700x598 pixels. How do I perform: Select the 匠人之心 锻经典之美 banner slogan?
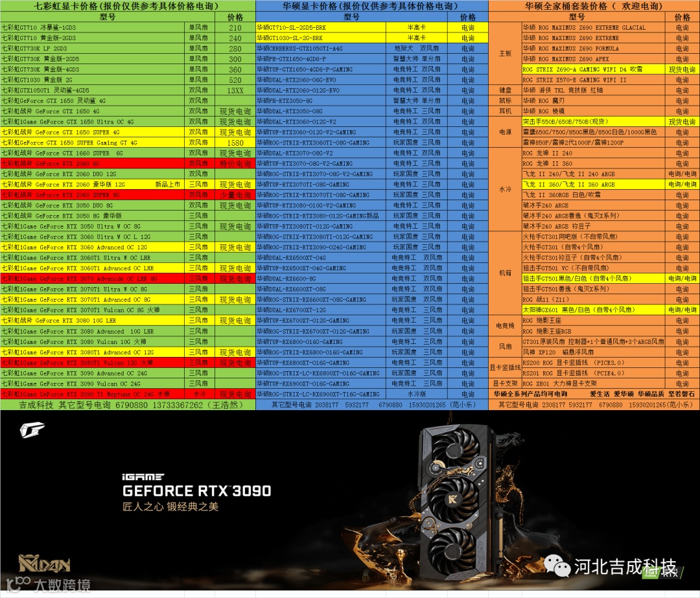click(x=170, y=507)
